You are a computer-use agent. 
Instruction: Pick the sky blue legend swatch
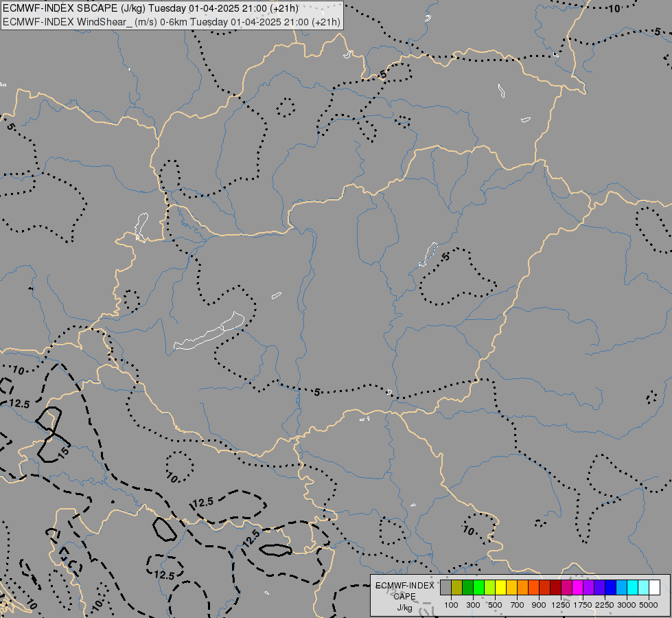(621, 587)
